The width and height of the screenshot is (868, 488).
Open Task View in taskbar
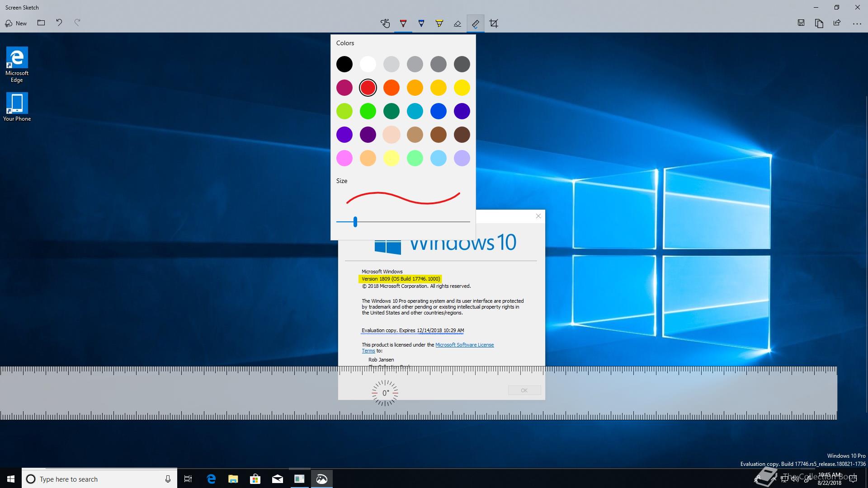click(x=188, y=479)
